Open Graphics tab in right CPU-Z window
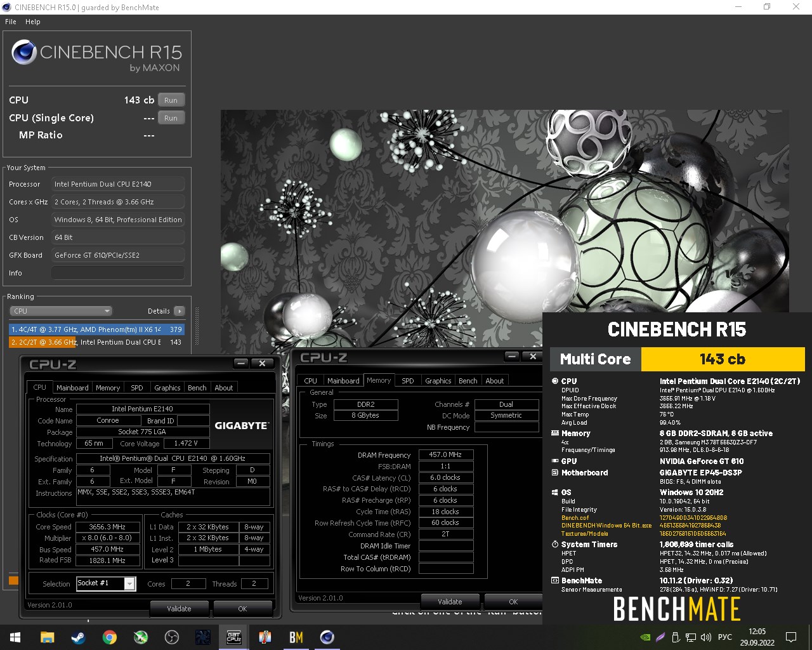This screenshot has height=650, width=812. pos(438,381)
